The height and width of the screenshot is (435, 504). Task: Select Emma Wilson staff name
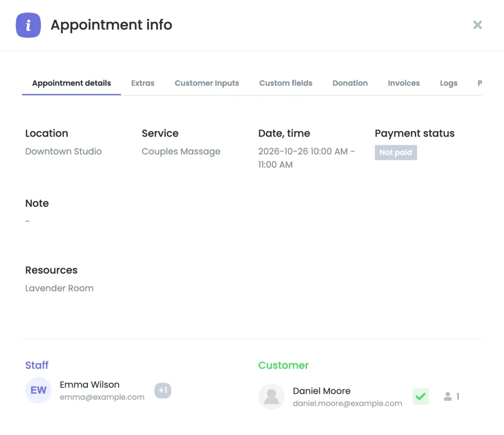click(x=90, y=385)
